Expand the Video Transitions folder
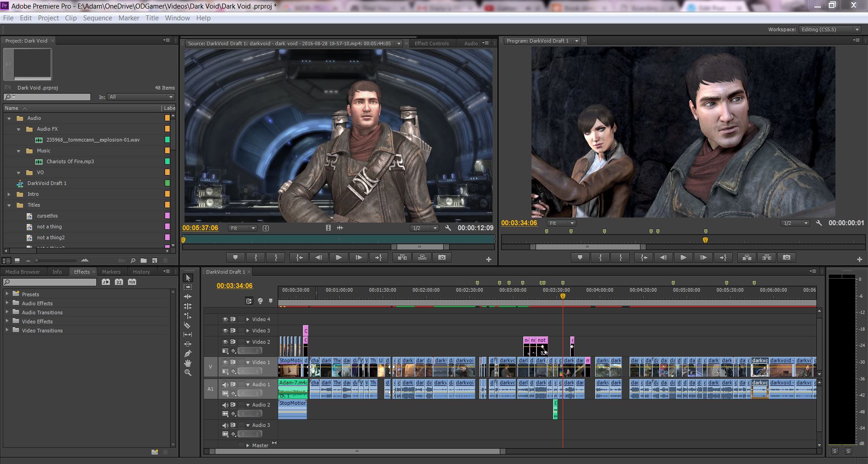 coord(7,330)
